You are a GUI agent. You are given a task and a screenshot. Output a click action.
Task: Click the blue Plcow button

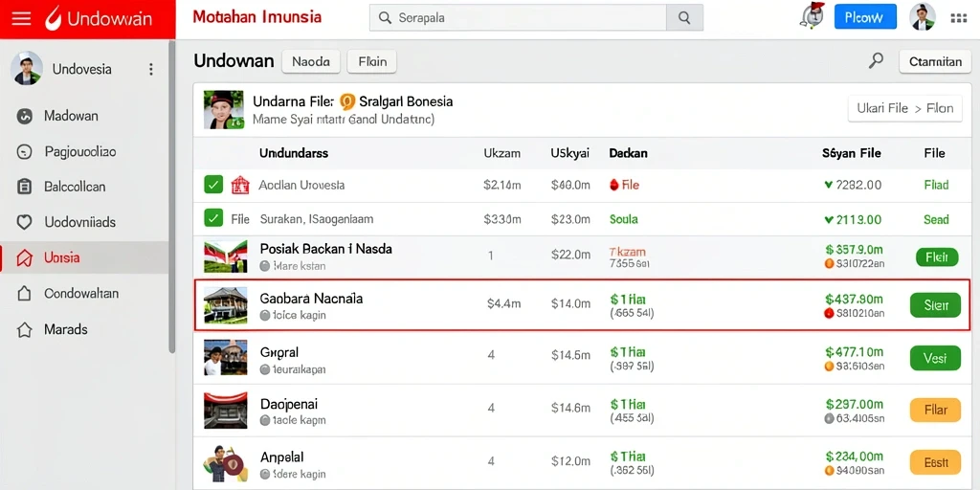pyautogui.click(x=865, y=17)
